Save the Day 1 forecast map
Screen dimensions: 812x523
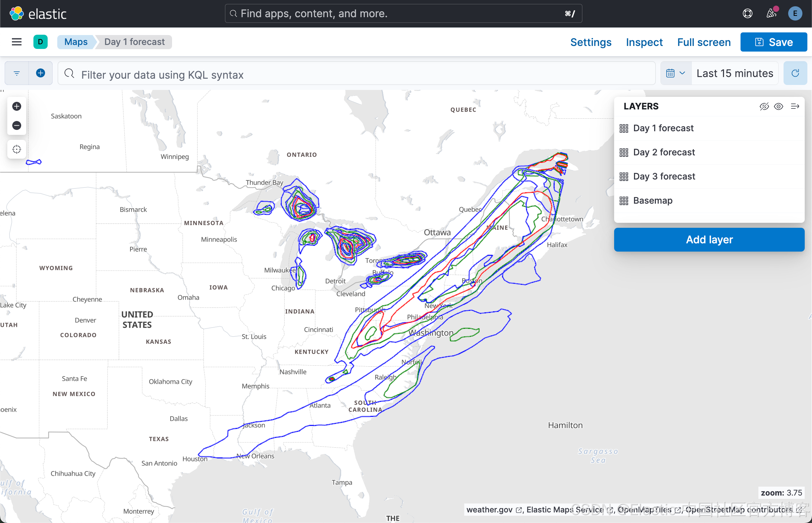click(774, 42)
